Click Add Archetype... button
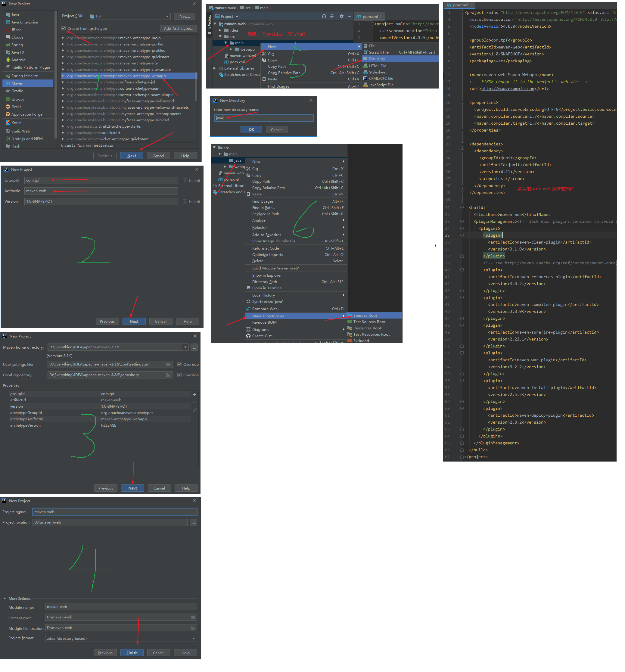Image resolution: width=625 pixels, height=672 pixels. click(178, 28)
